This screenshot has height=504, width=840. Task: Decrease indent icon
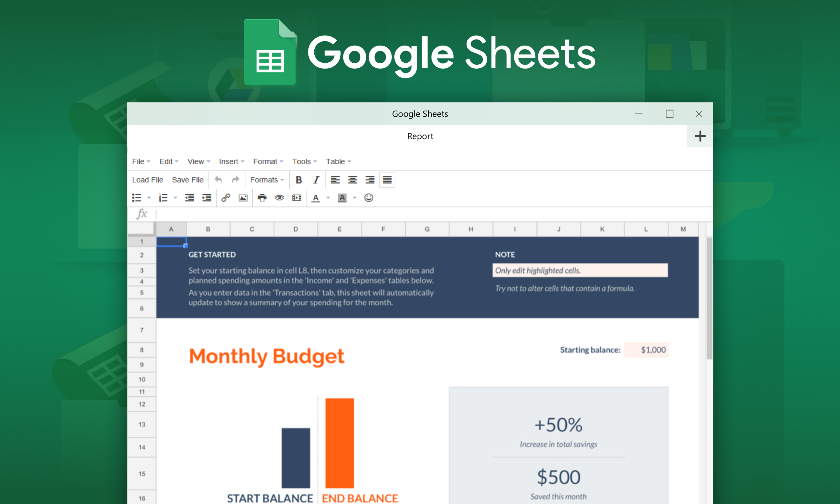[x=189, y=198]
